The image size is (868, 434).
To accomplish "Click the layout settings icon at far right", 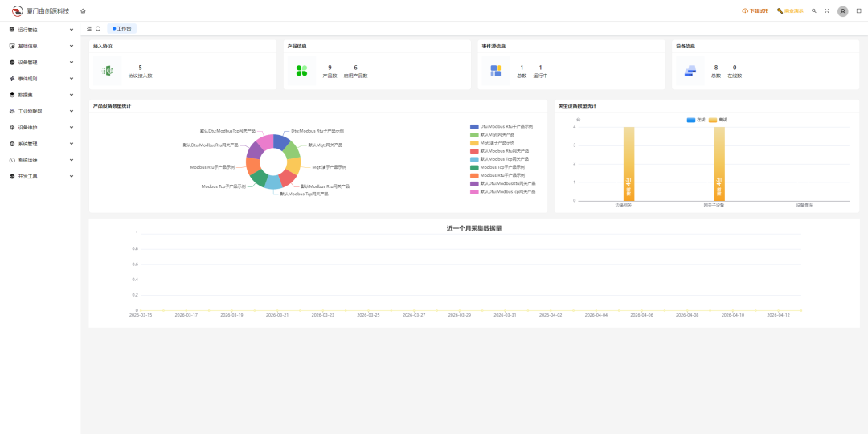I will click(x=859, y=11).
